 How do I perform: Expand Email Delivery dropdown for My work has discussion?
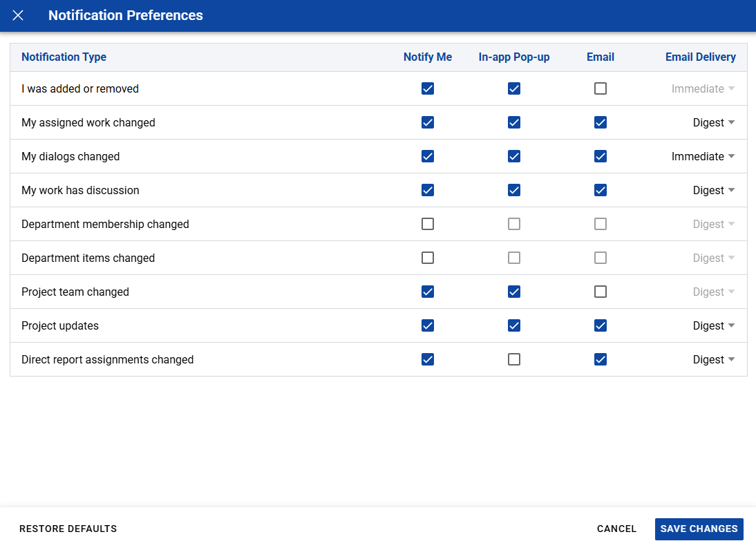click(x=714, y=191)
